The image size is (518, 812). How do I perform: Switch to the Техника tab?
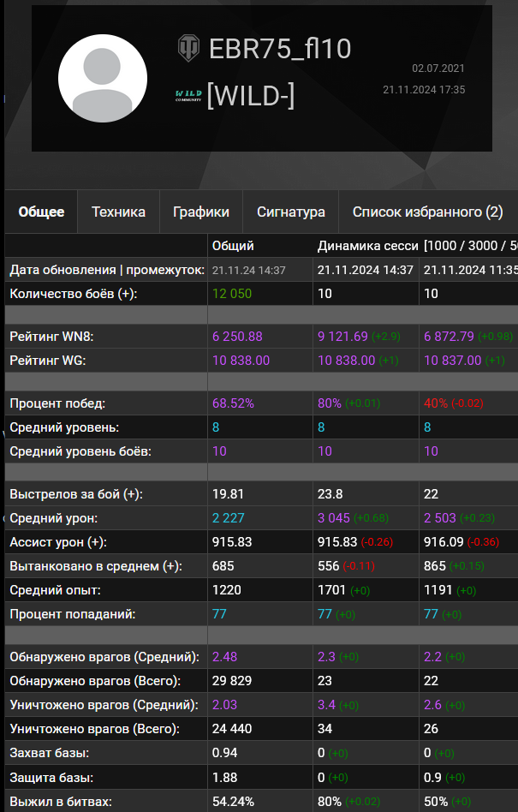point(118,212)
